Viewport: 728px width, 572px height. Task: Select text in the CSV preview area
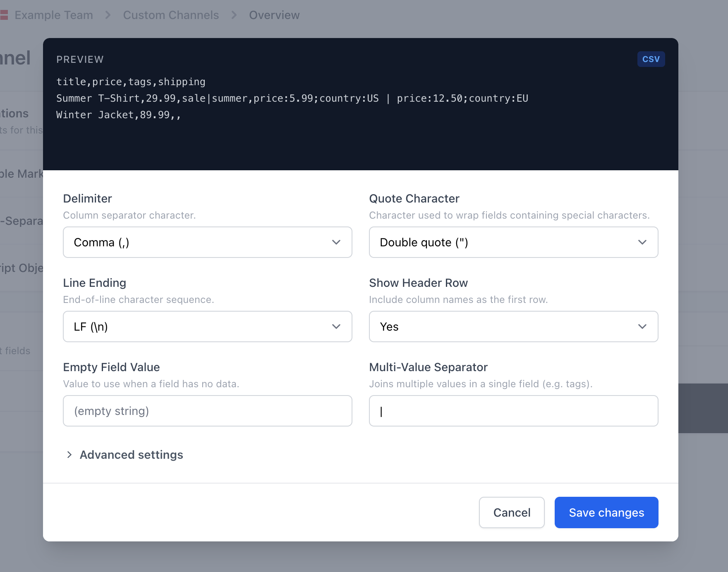coord(290,98)
